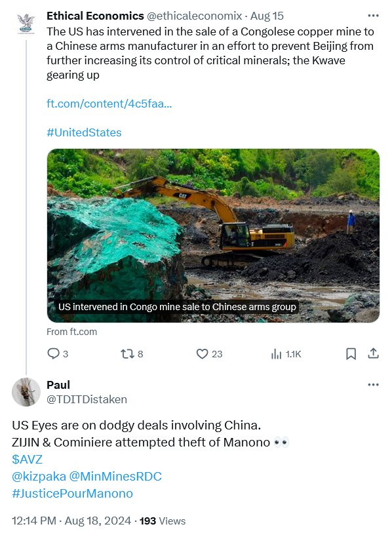This screenshot has height=535, width=392.
Task: Bookmark the Ethical Economics tweet
Action: click(x=351, y=354)
